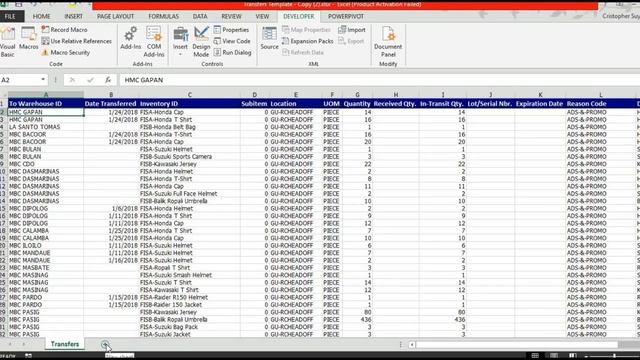Click the XML Export button
The width and height of the screenshot is (640, 360).
[351, 41]
